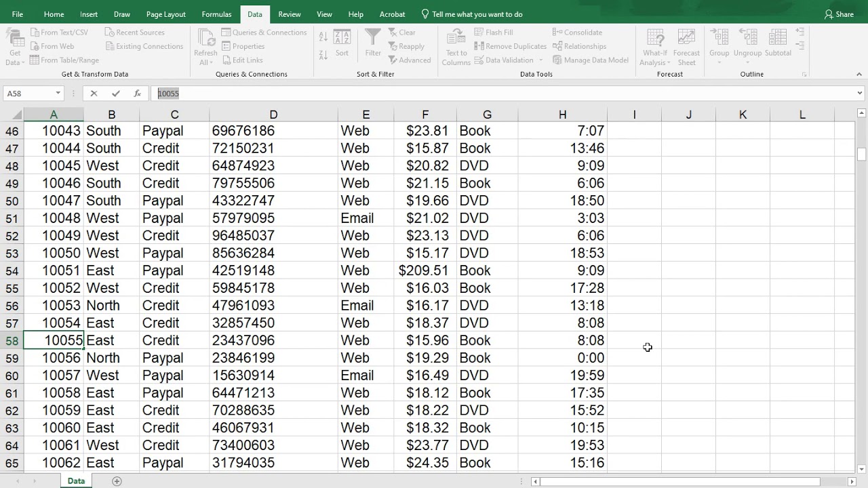Click the Insert Function fx button

[x=137, y=94]
